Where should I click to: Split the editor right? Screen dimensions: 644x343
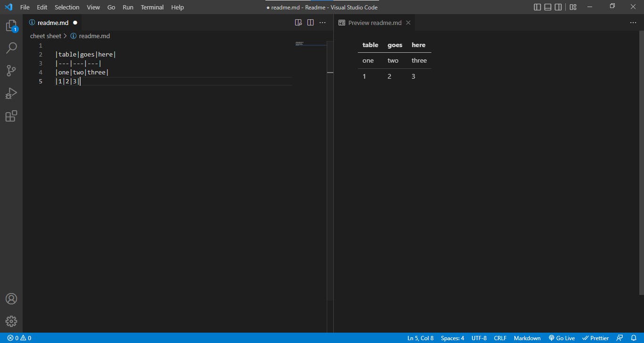point(310,23)
